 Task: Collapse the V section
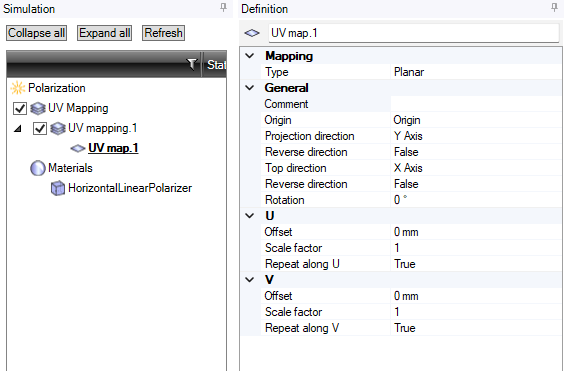[250, 280]
